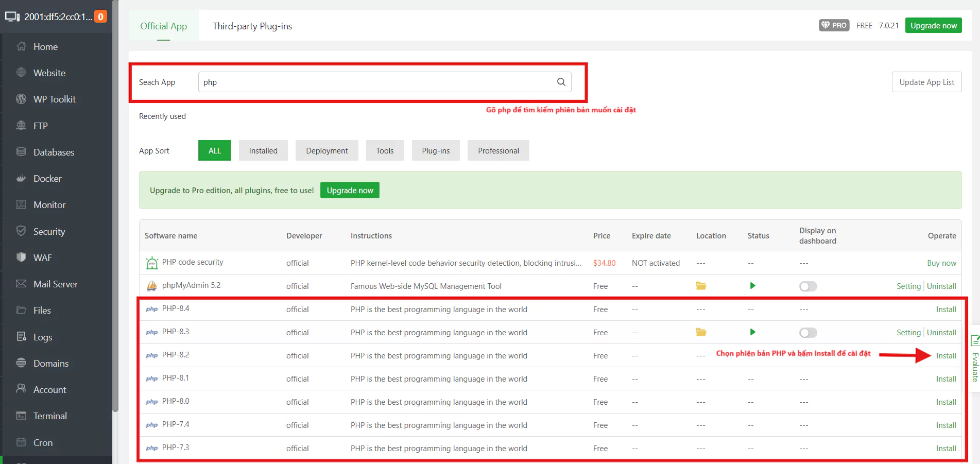The width and height of the screenshot is (980, 464).
Task: Click the version number 7.0.21
Action: 888,25
